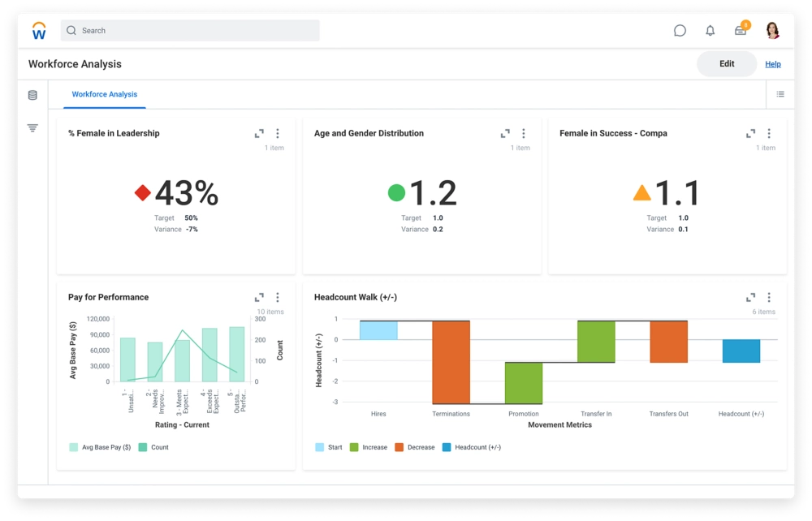Open the profile avatar menu
The image size is (812, 521).
(x=772, y=30)
